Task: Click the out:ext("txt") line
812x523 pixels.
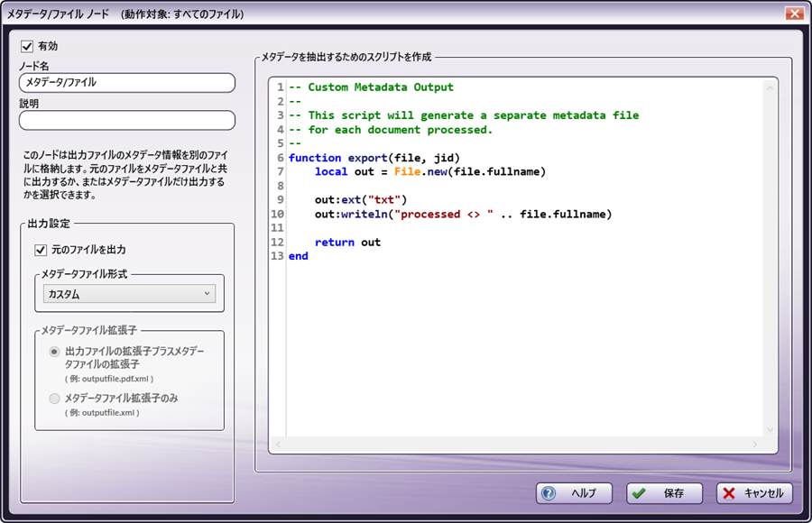Action: point(360,199)
